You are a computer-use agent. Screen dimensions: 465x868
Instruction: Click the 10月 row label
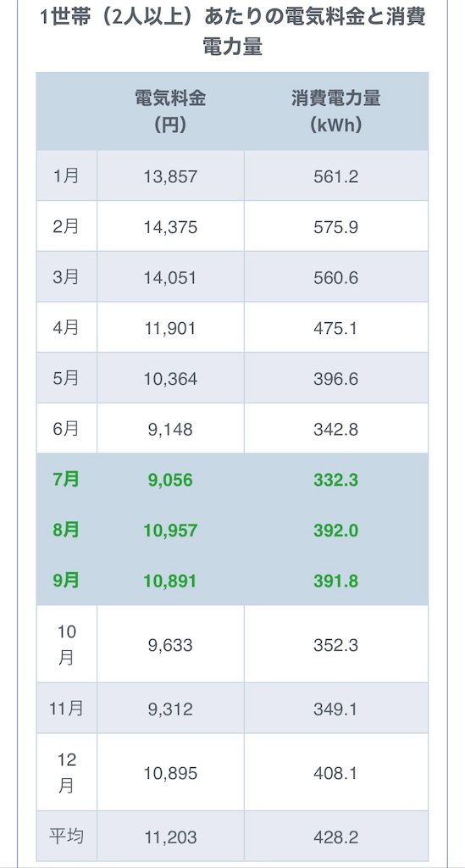click(x=66, y=644)
